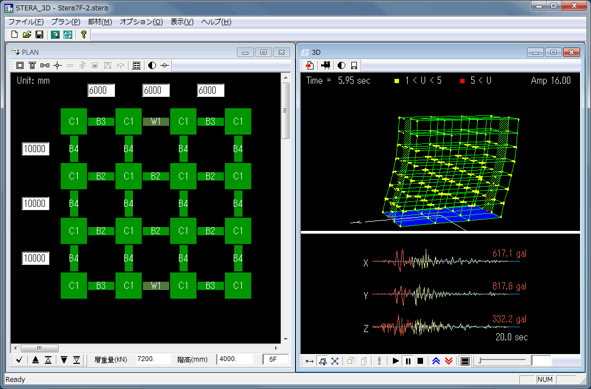Click the first 10000 span dimension box

pyautogui.click(x=35, y=149)
